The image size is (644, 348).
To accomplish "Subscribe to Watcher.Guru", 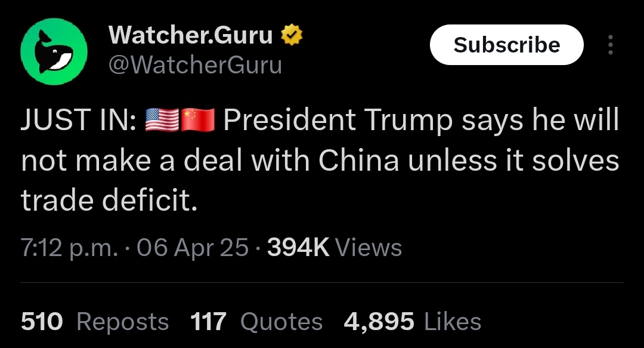I will tap(506, 45).
